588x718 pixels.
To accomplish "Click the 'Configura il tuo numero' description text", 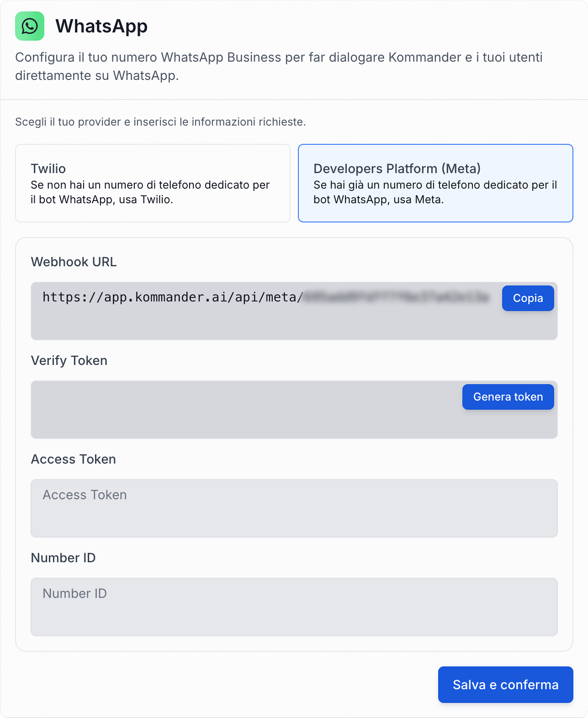I will (x=279, y=66).
